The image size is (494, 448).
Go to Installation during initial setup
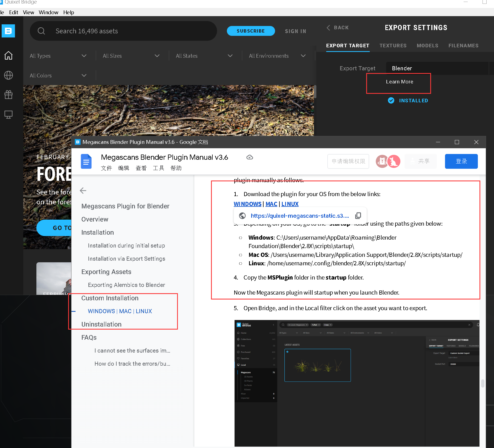(x=126, y=246)
